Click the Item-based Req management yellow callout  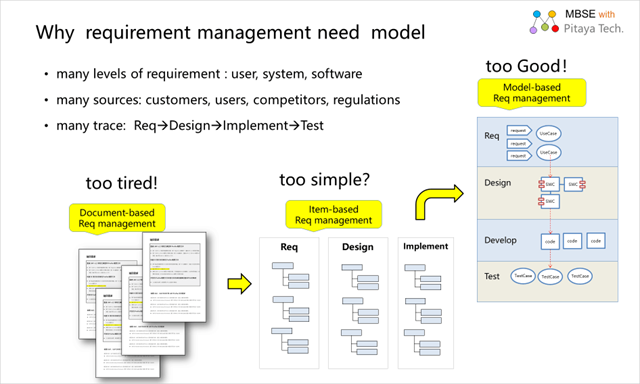(333, 215)
